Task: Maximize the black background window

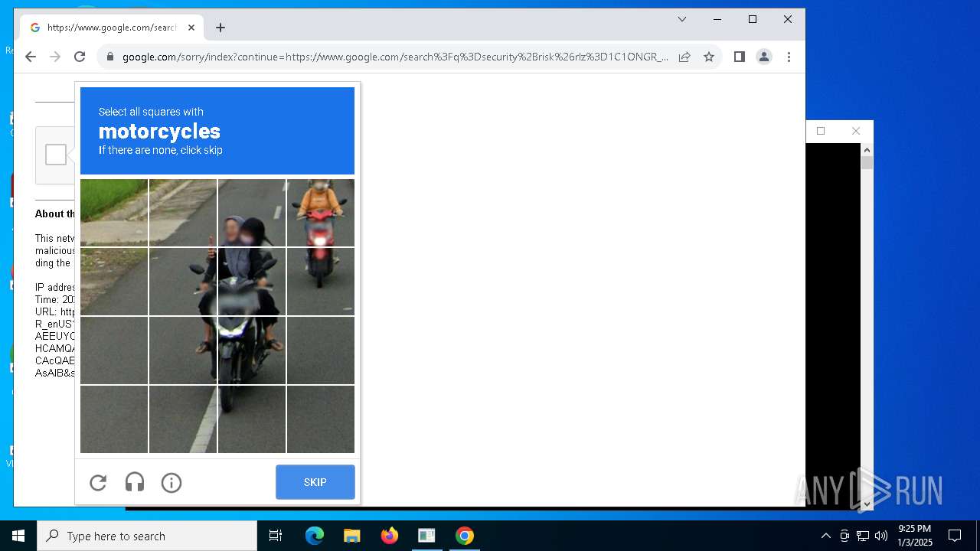Action: pos(821,131)
